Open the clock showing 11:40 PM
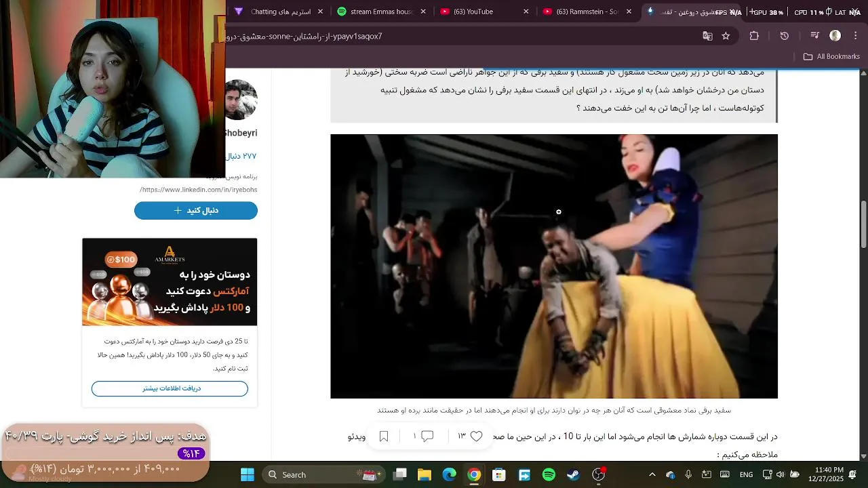Image resolution: width=868 pixels, height=488 pixels. pos(825,474)
